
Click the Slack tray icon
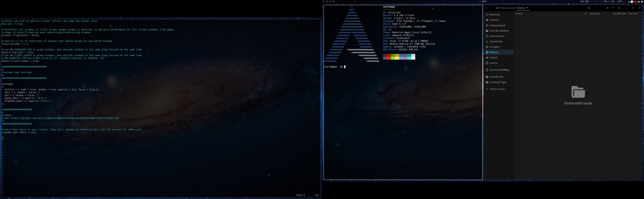(x=642, y=2)
